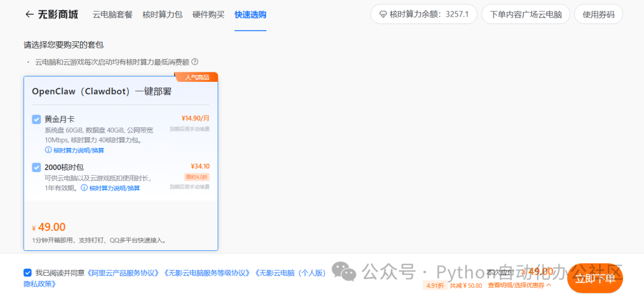This screenshot has height=298, width=644.
Task: Select the 快速选购 tab
Action: tap(250, 14)
